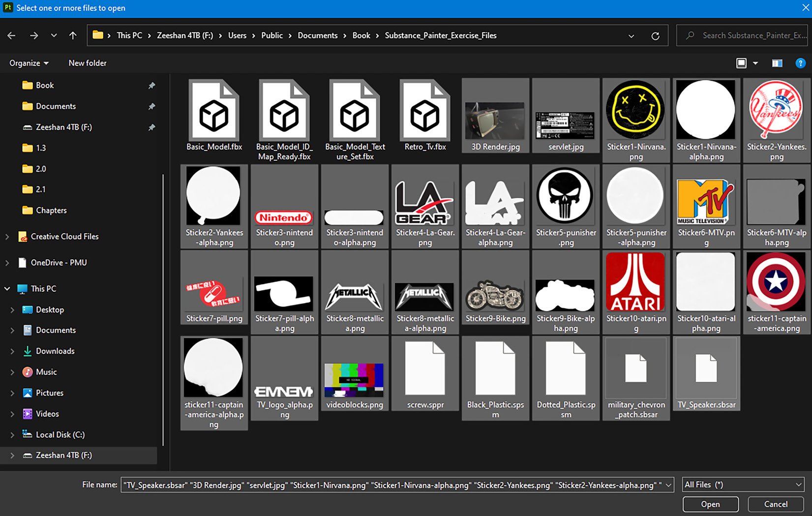Click the Search Substance_Painter_Ex field

742,35
